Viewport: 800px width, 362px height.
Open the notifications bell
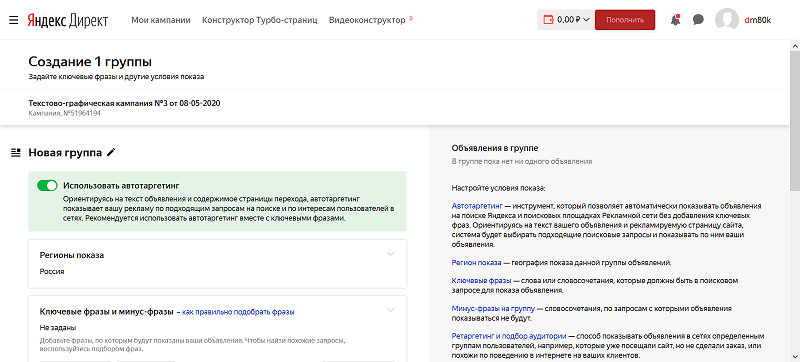click(x=676, y=20)
